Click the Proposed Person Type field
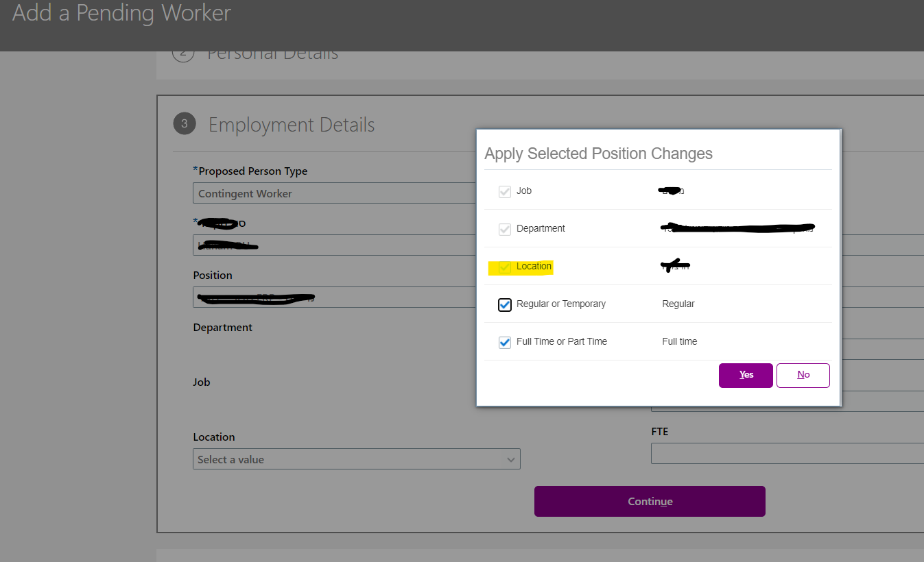 pyautogui.click(x=335, y=193)
